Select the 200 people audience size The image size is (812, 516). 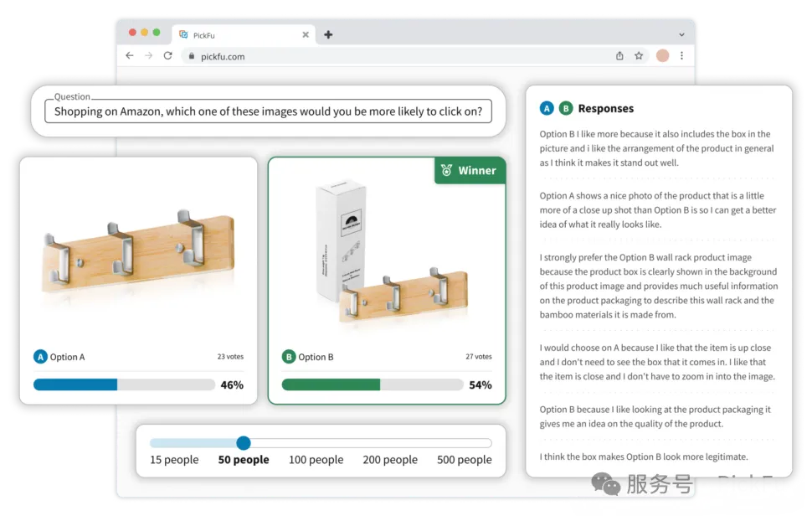click(390, 460)
